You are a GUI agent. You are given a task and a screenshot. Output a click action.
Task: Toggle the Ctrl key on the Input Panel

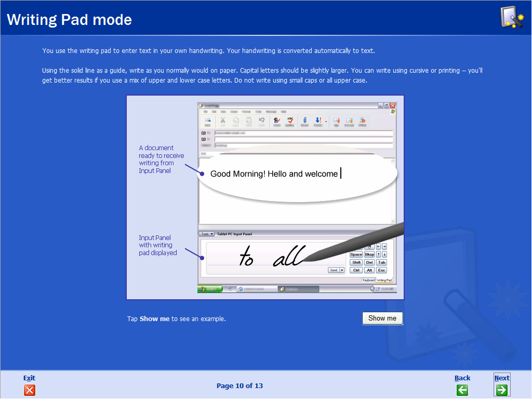tap(356, 270)
